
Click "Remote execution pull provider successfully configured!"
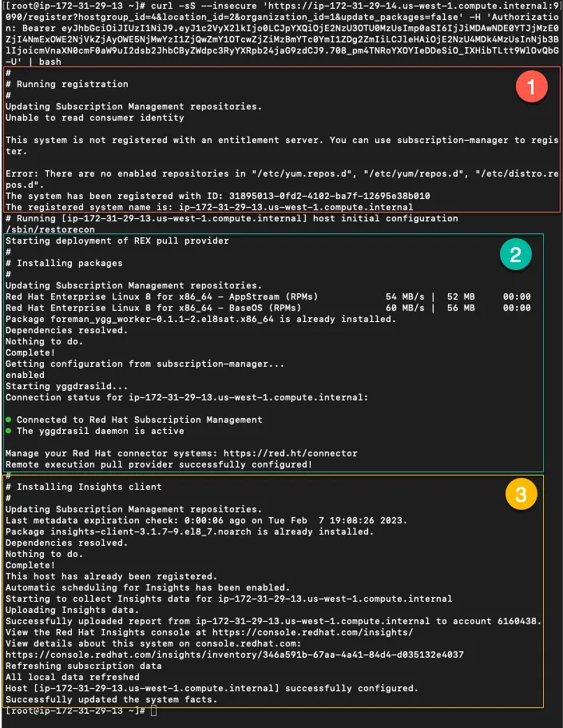pos(159,464)
